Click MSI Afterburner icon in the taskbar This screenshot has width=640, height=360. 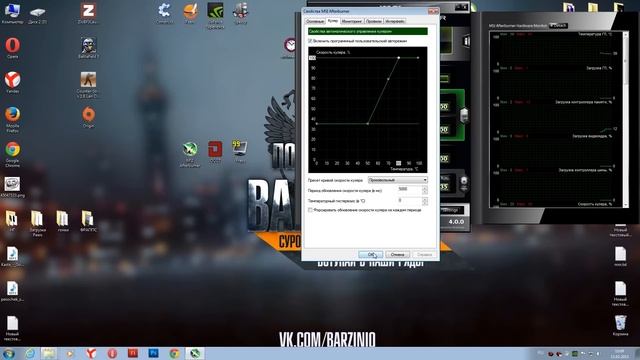coord(195,353)
